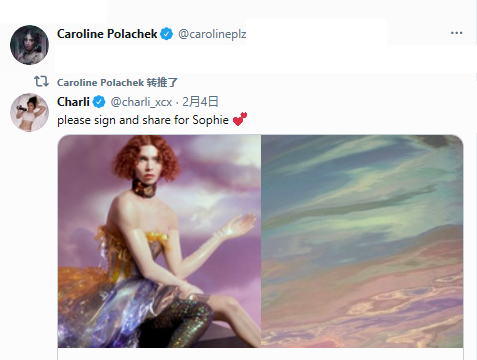Click the text 'please sign and share for Sophie'
This screenshot has width=477, height=360.
pyautogui.click(x=143, y=120)
